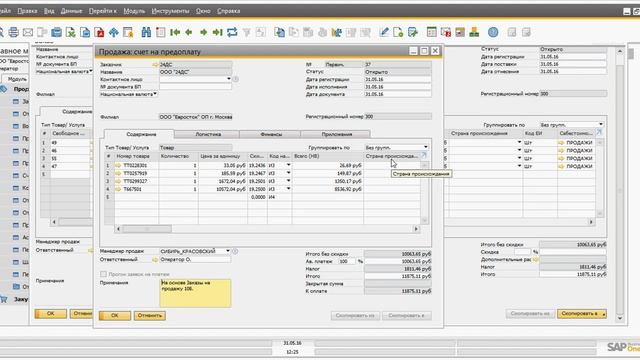640x360 pixels.
Task: Click the fax/print preview blue device icon
Action: 56,32
